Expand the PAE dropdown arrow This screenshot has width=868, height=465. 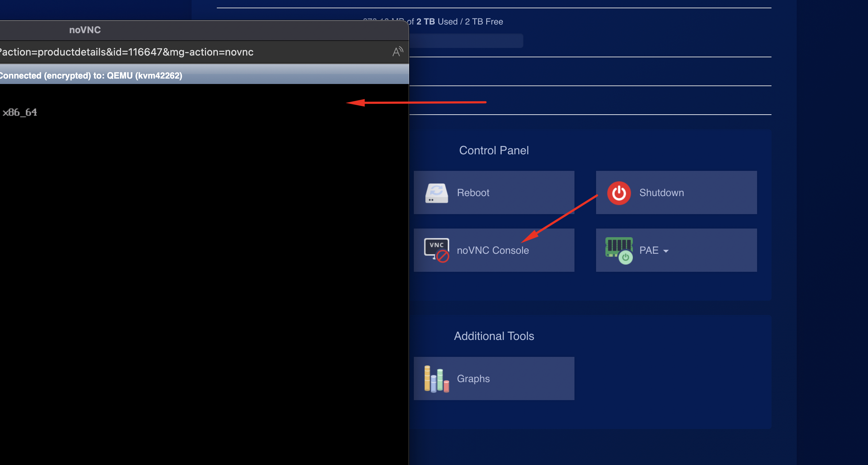pyautogui.click(x=666, y=251)
